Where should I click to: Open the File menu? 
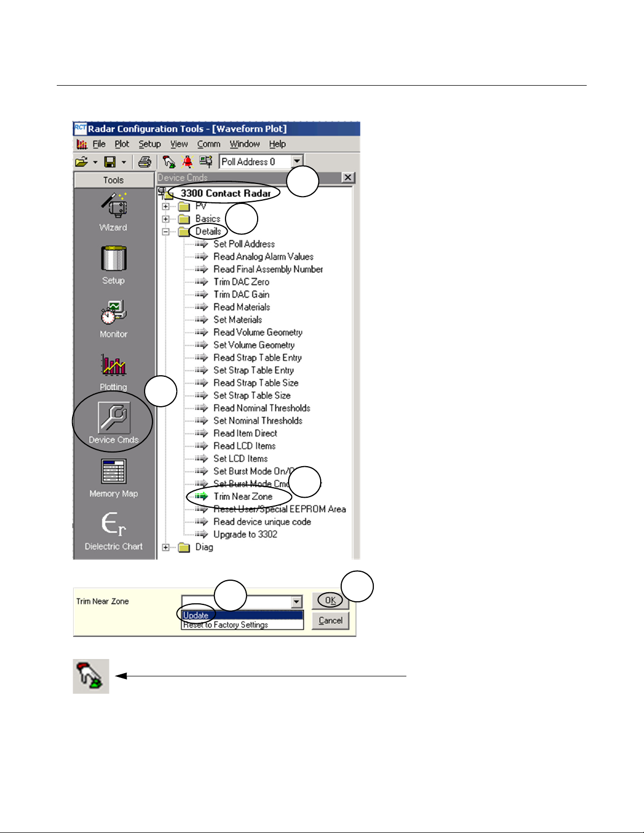[x=99, y=144]
